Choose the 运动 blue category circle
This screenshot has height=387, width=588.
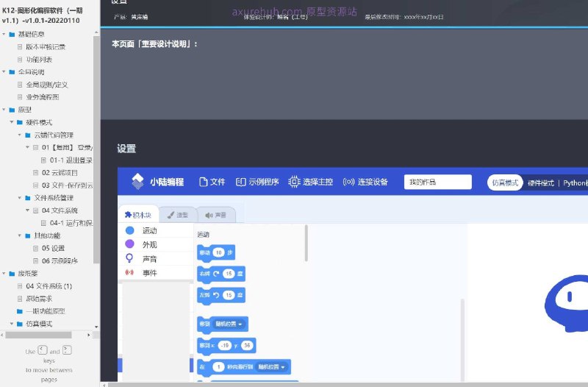[130, 230]
